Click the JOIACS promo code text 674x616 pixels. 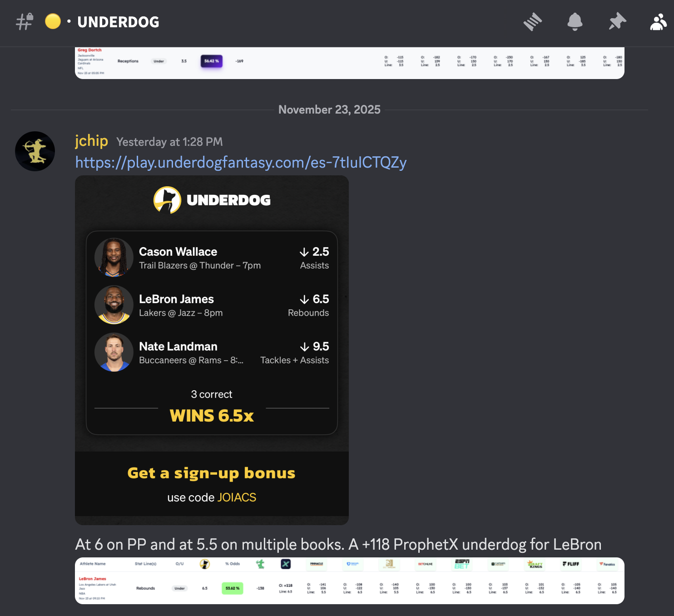pos(237,497)
